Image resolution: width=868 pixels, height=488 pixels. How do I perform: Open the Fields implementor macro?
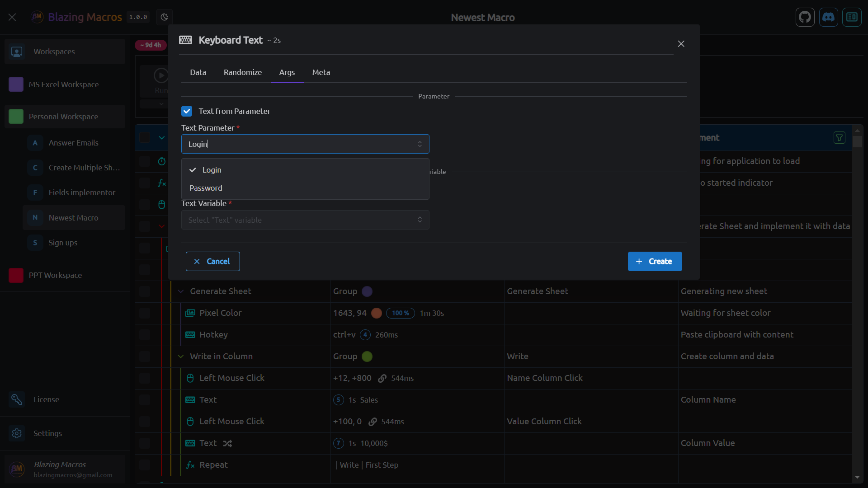pos(74,192)
